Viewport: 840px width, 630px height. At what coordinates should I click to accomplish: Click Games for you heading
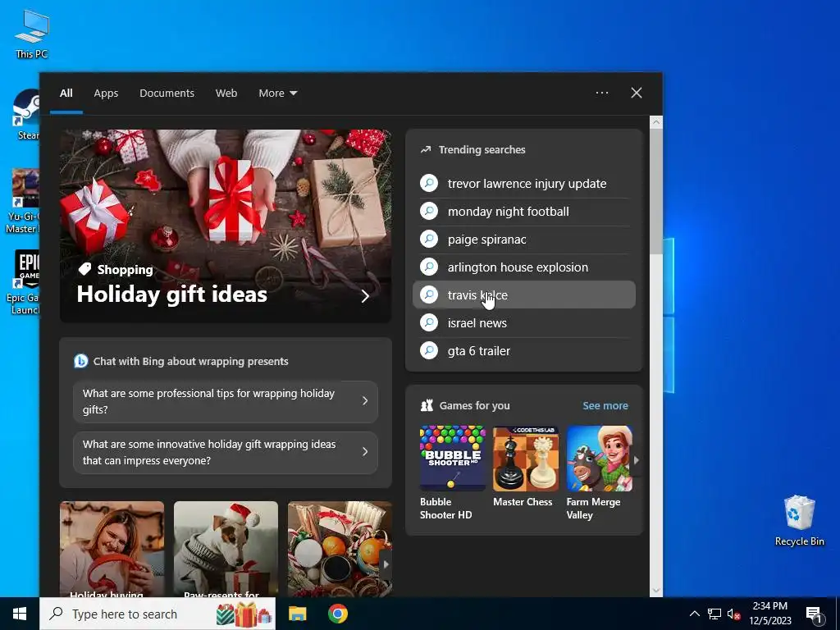pos(474,405)
